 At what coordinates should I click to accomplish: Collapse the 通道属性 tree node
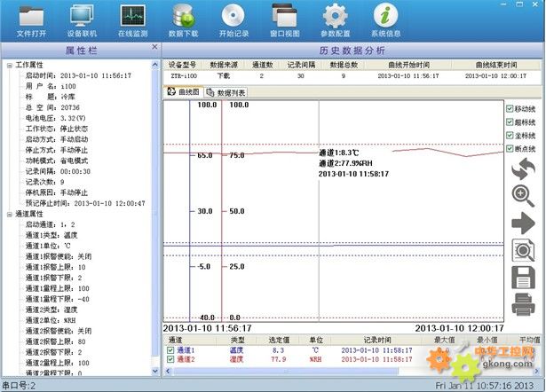tap(9, 214)
